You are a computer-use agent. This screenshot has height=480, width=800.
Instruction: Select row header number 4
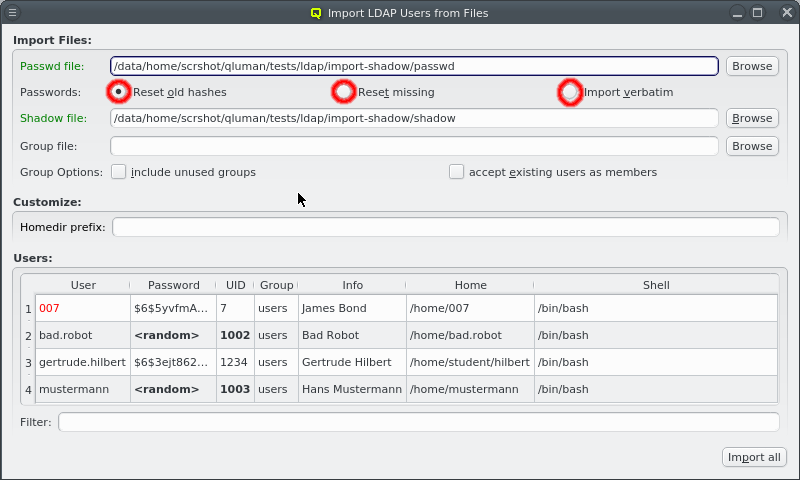point(28,390)
